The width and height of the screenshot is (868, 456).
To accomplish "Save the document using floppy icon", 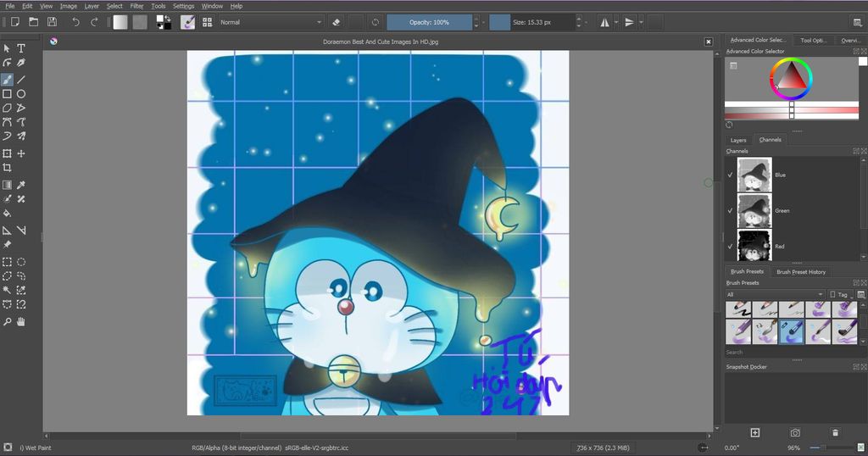I will pos(52,22).
